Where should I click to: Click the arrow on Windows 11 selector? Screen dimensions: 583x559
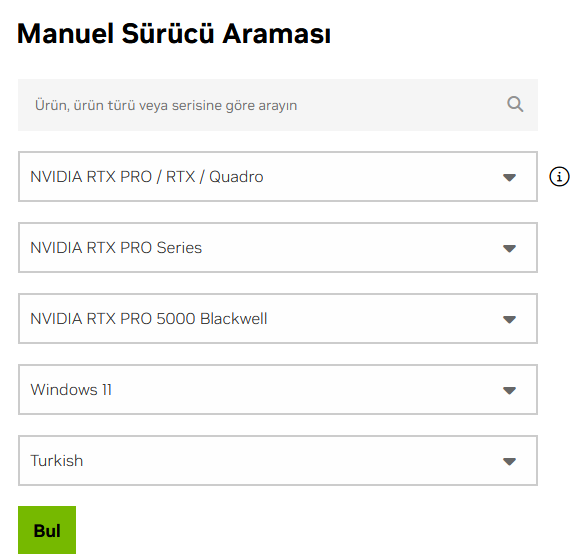tap(509, 391)
